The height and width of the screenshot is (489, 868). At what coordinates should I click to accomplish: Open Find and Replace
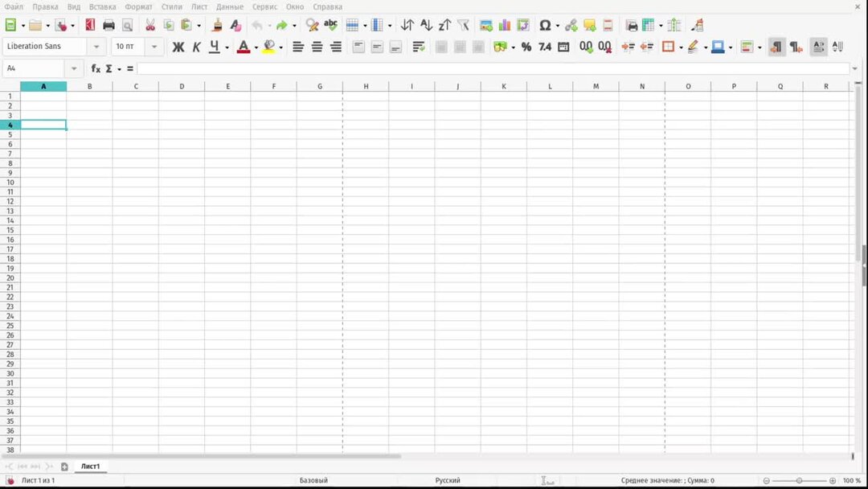tap(312, 25)
